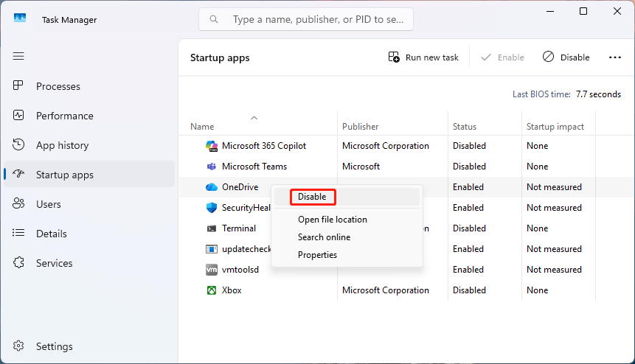Viewport: 635px width, 364px height.
Task: Click Disabled status of Terminal
Action: pyautogui.click(x=469, y=228)
